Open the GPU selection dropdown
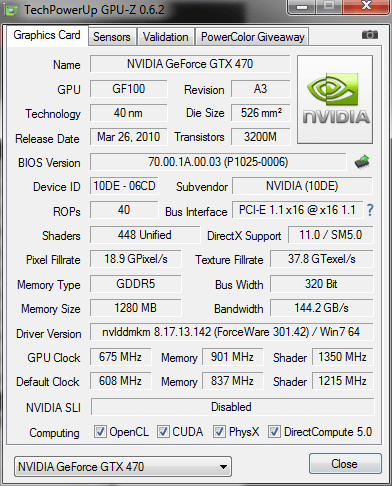 coord(123,467)
